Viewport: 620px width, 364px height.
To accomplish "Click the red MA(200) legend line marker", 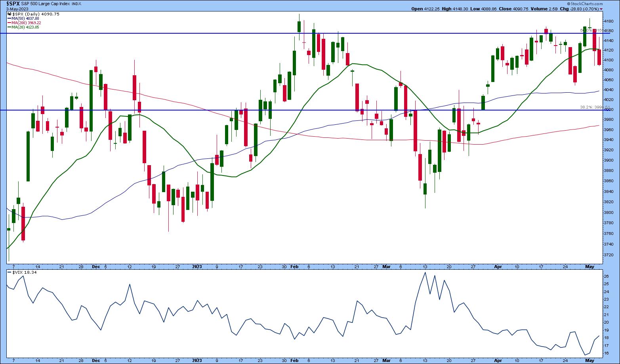I will [x=9, y=23].
